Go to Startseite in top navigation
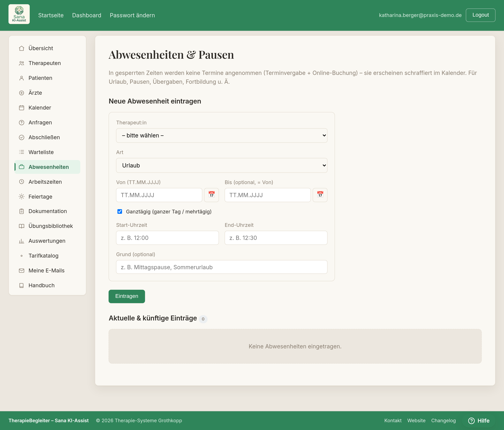This screenshot has width=504, height=430. (51, 15)
